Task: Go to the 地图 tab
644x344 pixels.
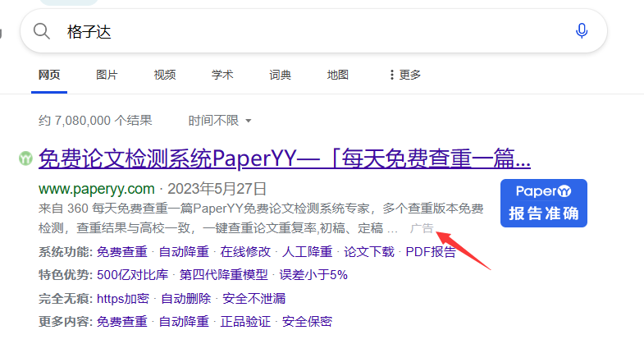Action: (x=337, y=75)
